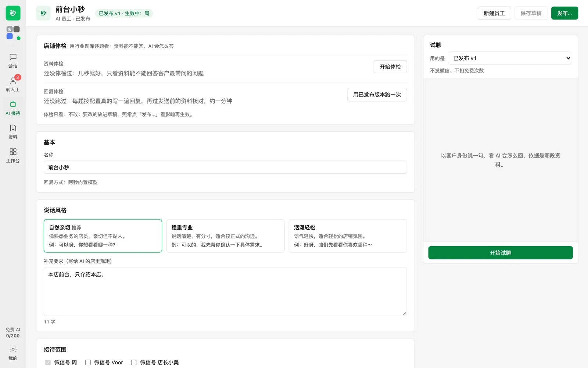The height and width of the screenshot is (368, 588).
Task: Toggle the 微信号 周 checkbox
Action: [48, 362]
